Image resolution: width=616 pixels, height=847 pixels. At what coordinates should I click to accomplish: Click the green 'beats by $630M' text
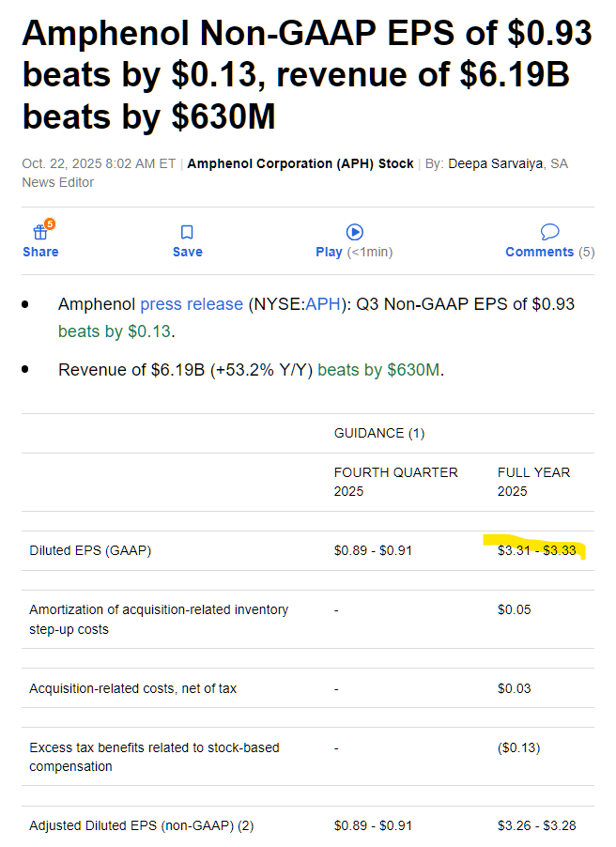[378, 370]
